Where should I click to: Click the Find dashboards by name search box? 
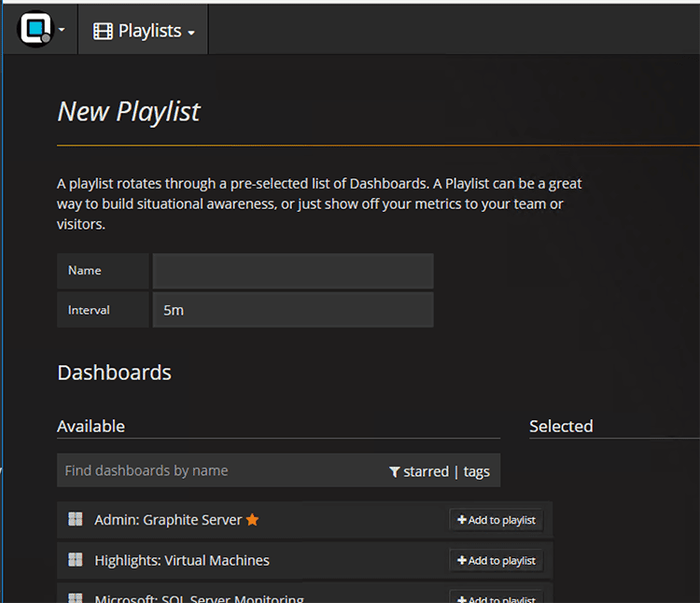pos(219,470)
